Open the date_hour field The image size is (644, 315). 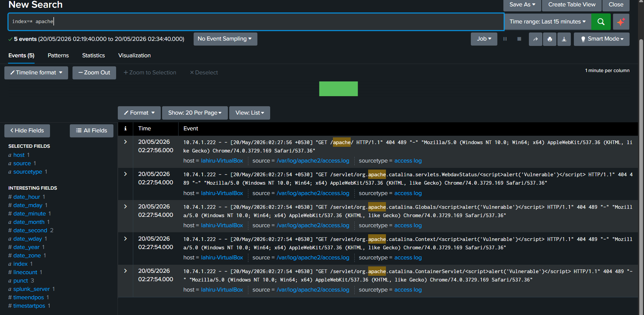tap(27, 197)
